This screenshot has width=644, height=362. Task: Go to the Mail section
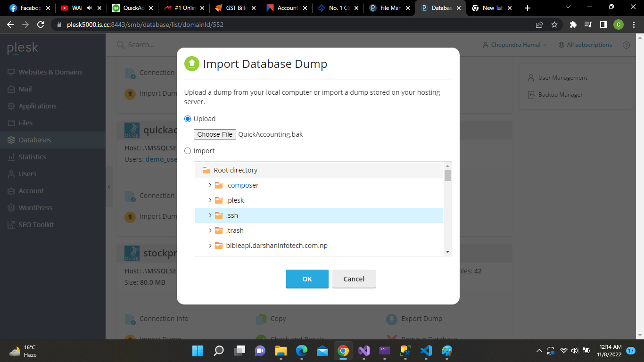point(25,89)
